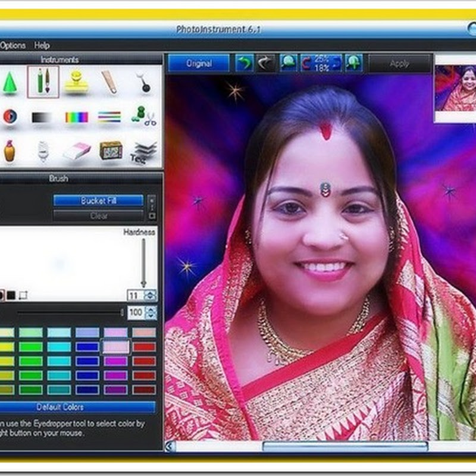Select the salmon swatch in top row

click(144, 333)
